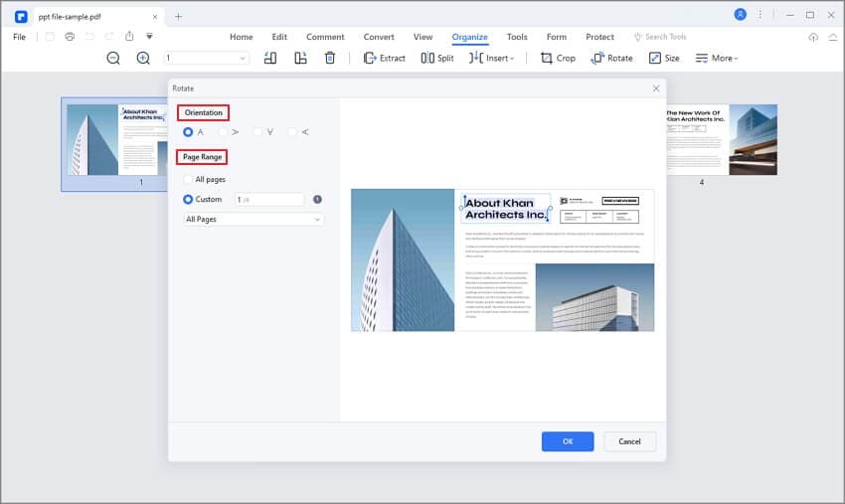Expand the All Pages dropdown in dialog

(253, 220)
